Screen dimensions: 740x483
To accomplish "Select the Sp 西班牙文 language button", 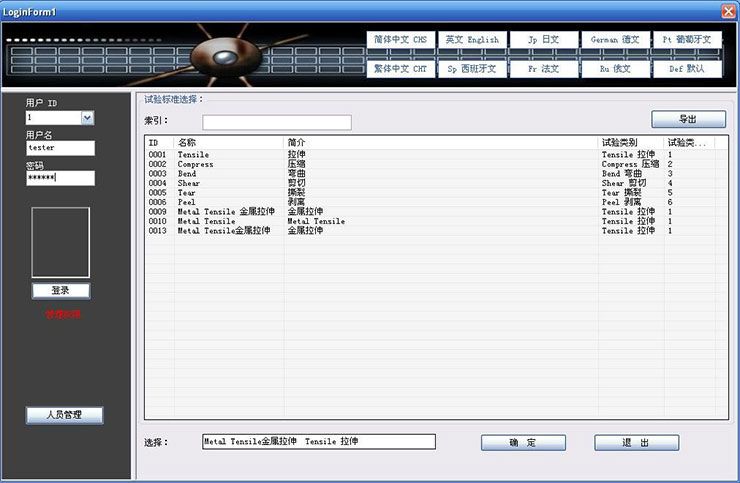I will 472,69.
